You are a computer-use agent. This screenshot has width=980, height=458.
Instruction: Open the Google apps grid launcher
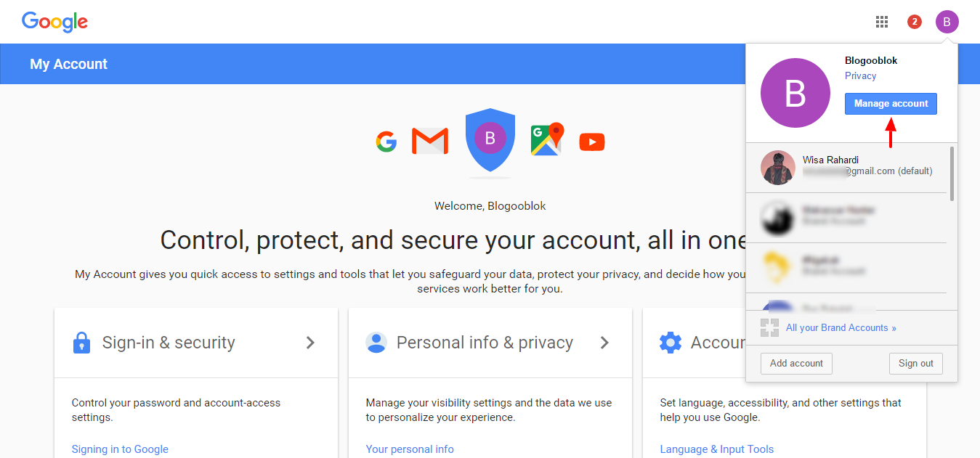[x=882, y=22]
